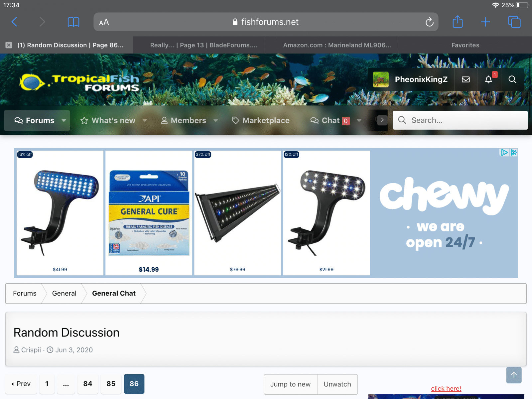Reload the fishforums.net page

click(x=429, y=22)
